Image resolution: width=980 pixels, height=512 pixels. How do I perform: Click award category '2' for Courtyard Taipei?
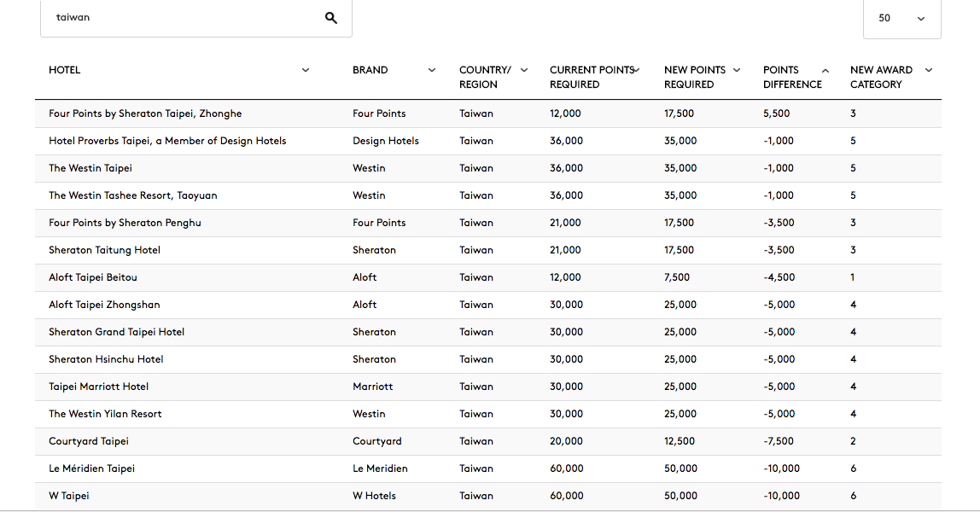click(853, 441)
